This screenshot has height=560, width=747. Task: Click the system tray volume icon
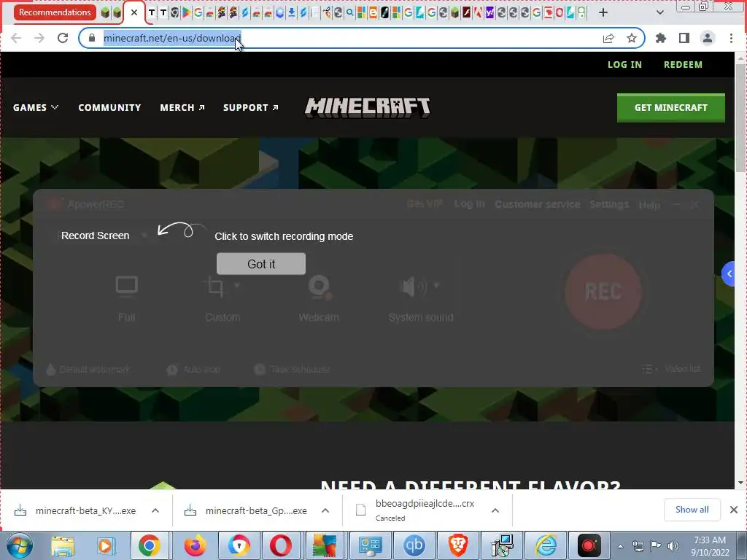(673, 546)
